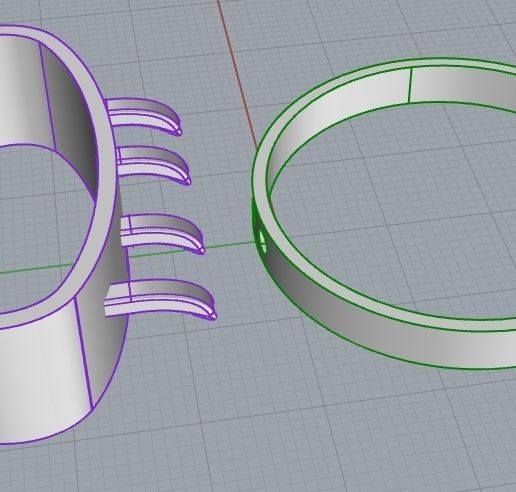The height and width of the screenshot is (492, 516).
Task: Click the purple cylinder's outer wall seam line
Action: click(83, 353)
